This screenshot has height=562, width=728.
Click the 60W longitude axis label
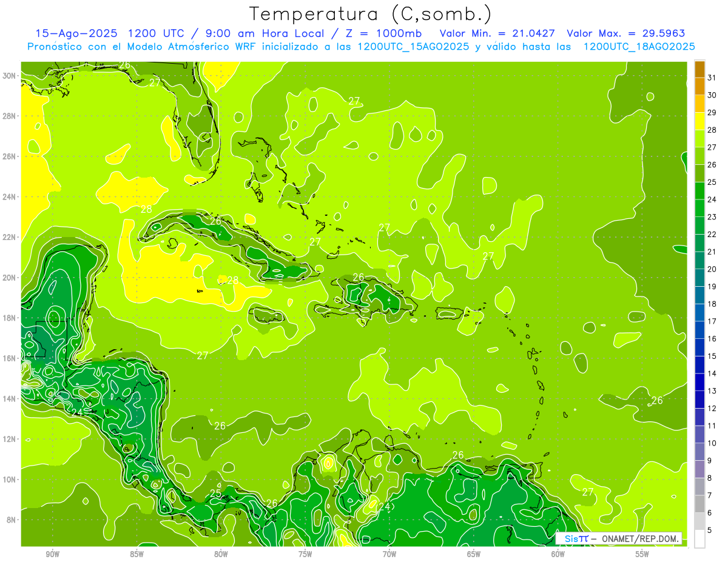(558, 554)
